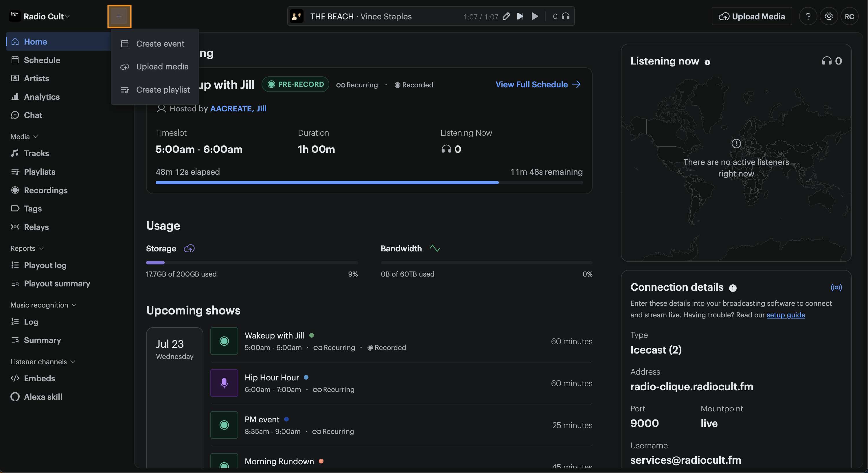868x473 pixels.
Task: Open Music recognition Summary
Action: (x=43, y=340)
